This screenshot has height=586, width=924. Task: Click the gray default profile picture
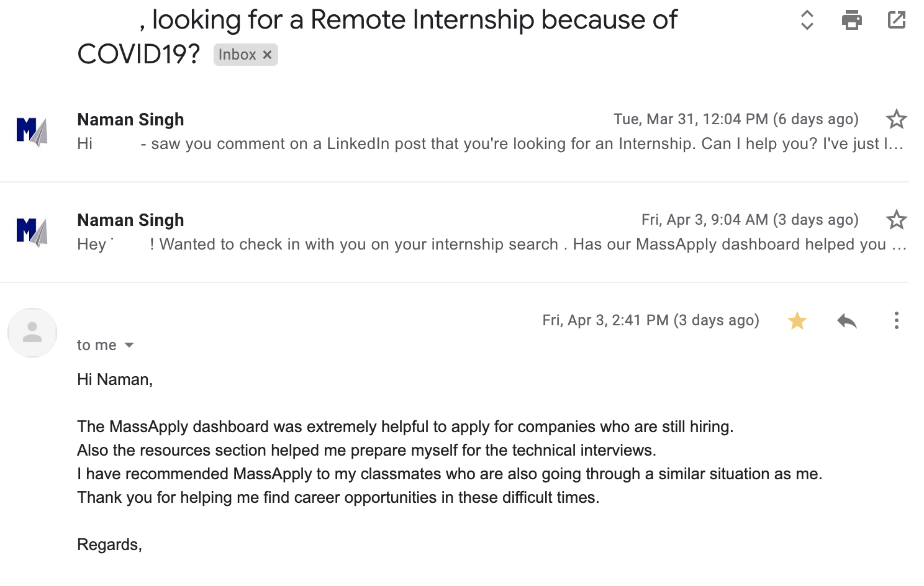coord(32,333)
